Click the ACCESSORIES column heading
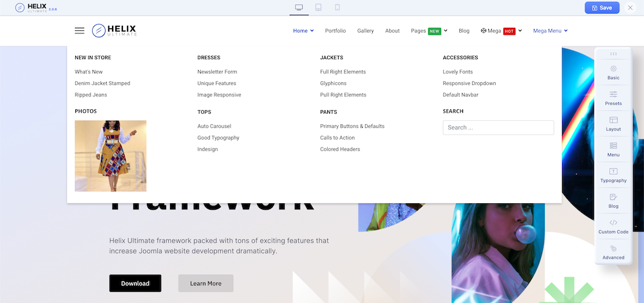Screen dimensions: 644x303 tap(460, 58)
